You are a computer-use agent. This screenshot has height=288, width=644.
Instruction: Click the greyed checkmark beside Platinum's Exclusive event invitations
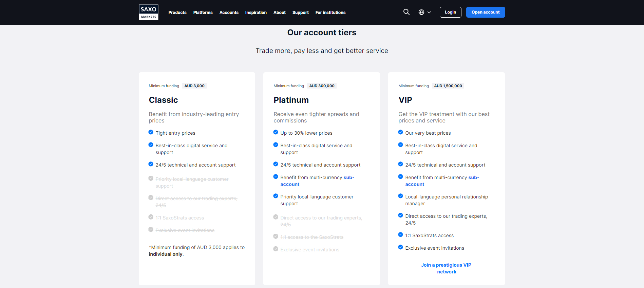[x=276, y=249]
